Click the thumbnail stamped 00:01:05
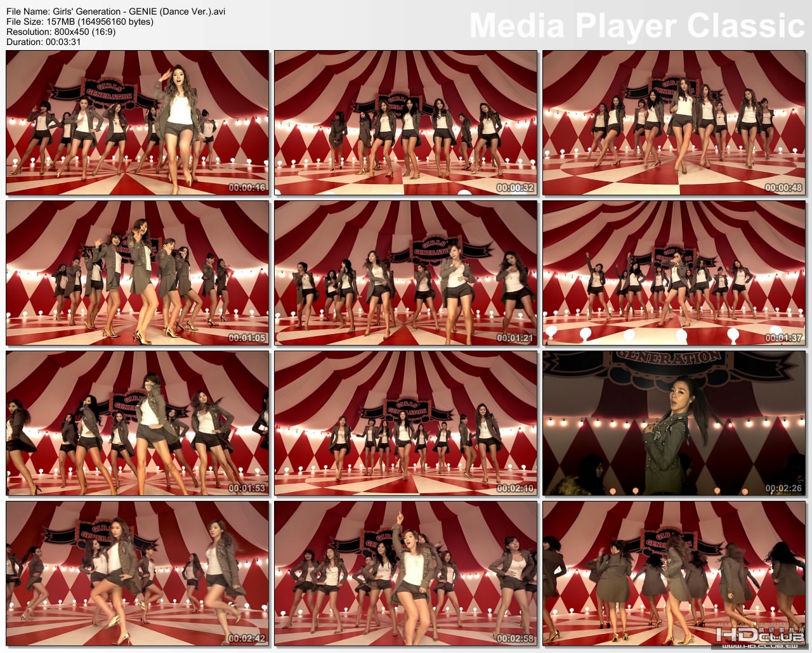 pos(136,273)
